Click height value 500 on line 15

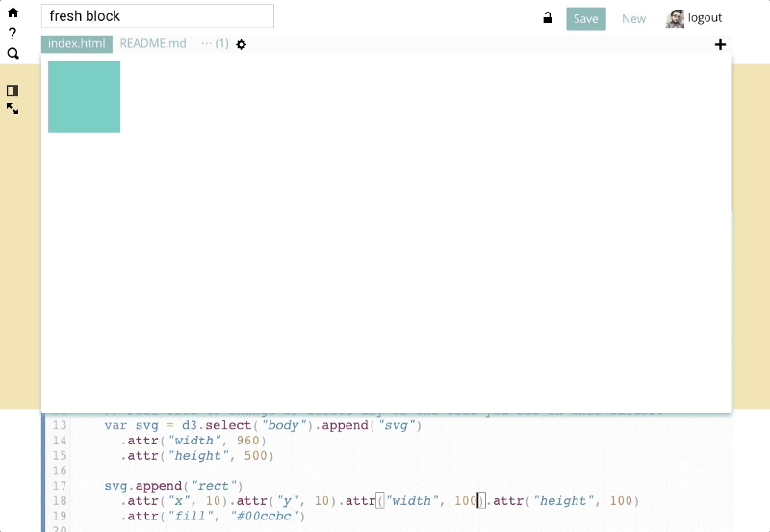point(255,456)
